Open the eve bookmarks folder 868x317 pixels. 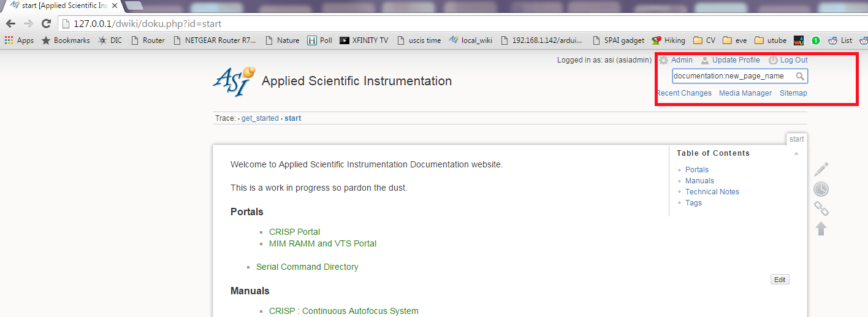[x=735, y=40]
